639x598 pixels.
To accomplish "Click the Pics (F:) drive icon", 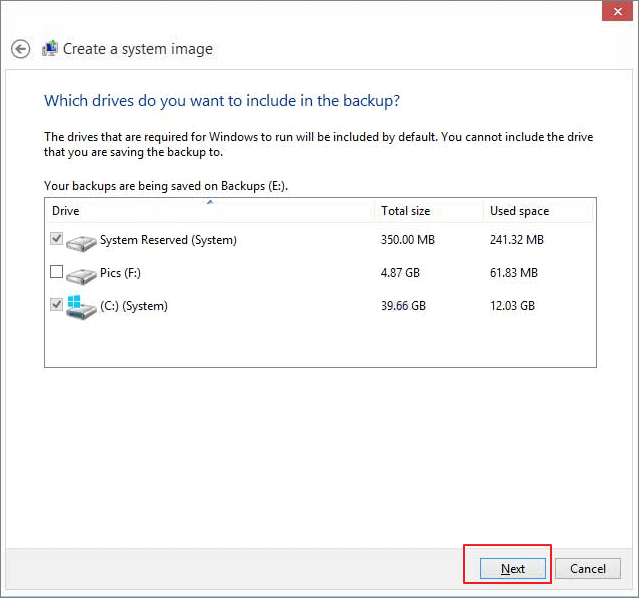I will (82, 276).
